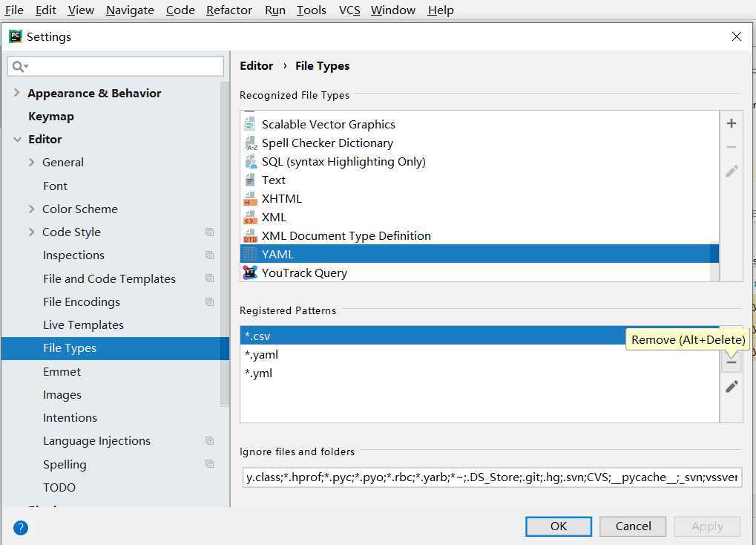Click the settings search field
Screen dimensions: 756x545
(116, 67)
